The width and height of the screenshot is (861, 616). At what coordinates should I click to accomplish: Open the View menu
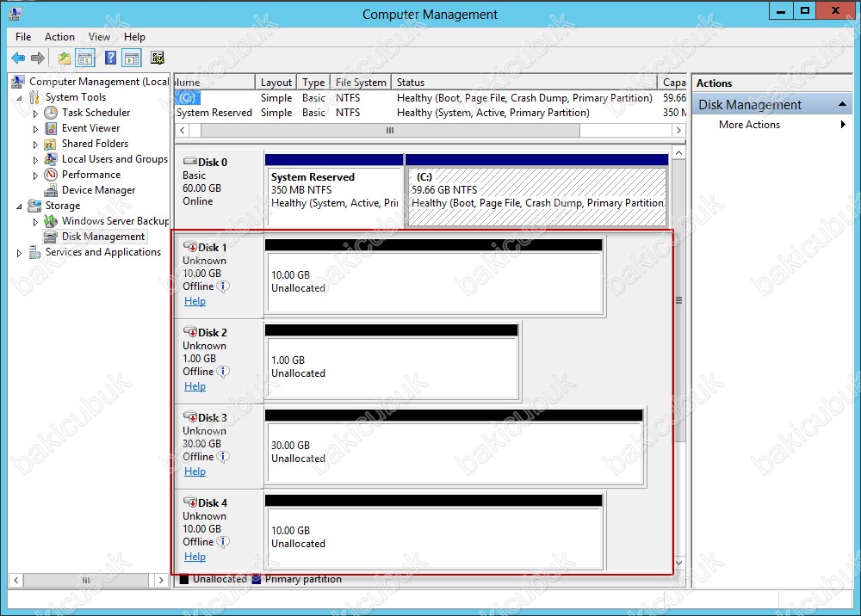pyautogui.click(x=99, y=37)
